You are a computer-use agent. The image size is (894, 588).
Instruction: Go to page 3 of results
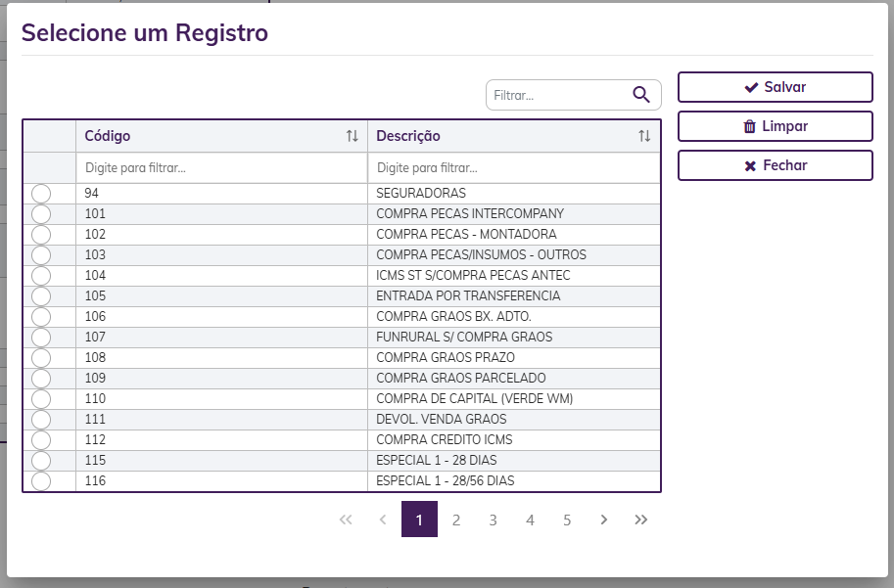point(493,520)
